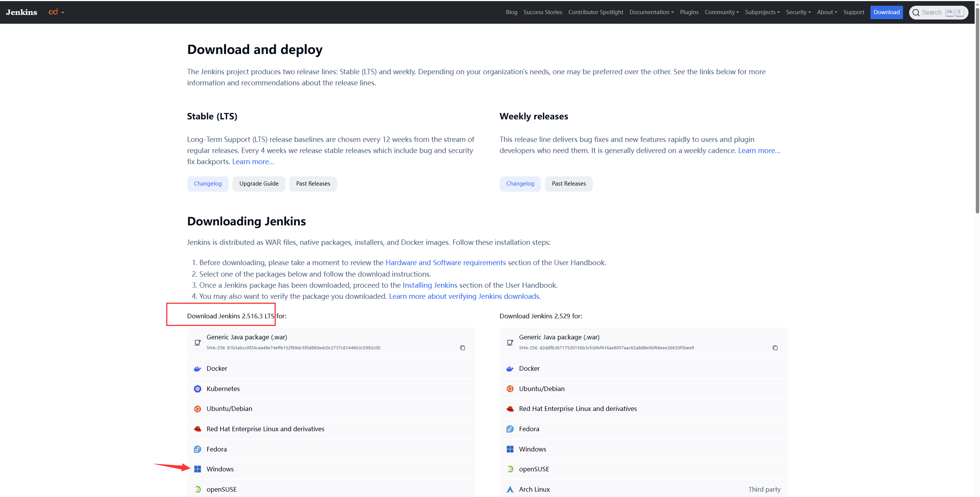The height and width of the screenshot is (497, 980).
Task: Go to Contributor Spotlight
Action: pyautogui.click(x=596, y=12)
